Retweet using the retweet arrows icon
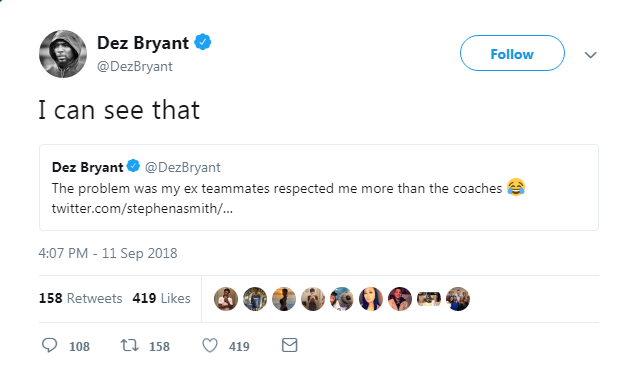 click(130, 346)
